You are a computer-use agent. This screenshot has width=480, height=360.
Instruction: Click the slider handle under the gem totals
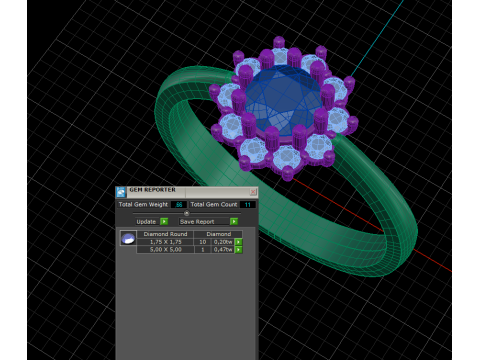(187, 213)
